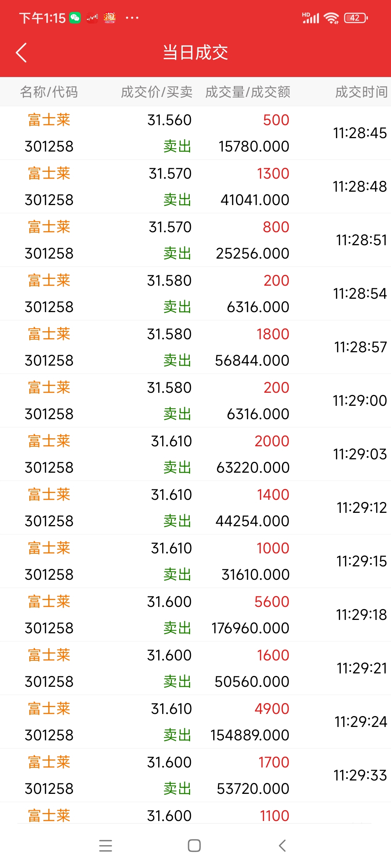The image size is (391, 868).
Task: Tap the 成交量/成交额 column header
Action: point(248,92)
